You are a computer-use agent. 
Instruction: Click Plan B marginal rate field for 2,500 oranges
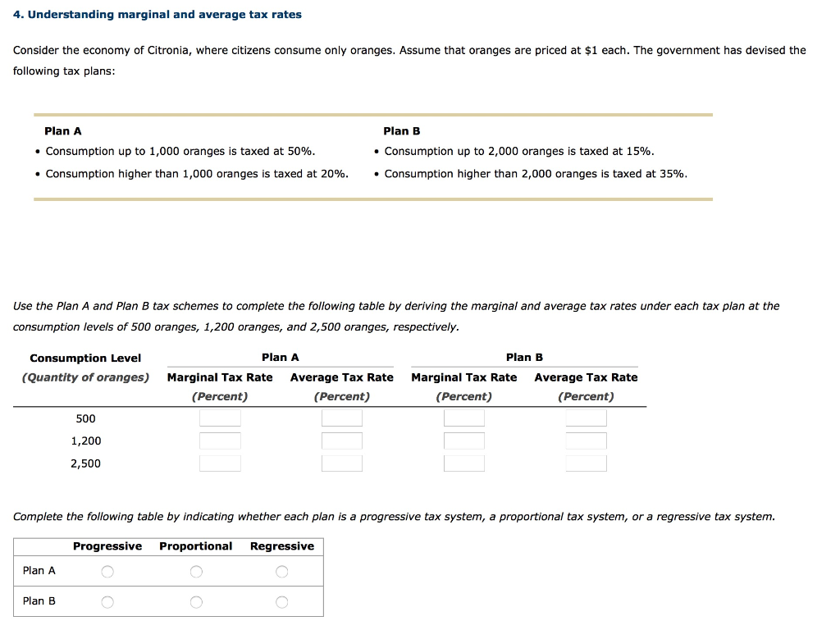point(464,463)
